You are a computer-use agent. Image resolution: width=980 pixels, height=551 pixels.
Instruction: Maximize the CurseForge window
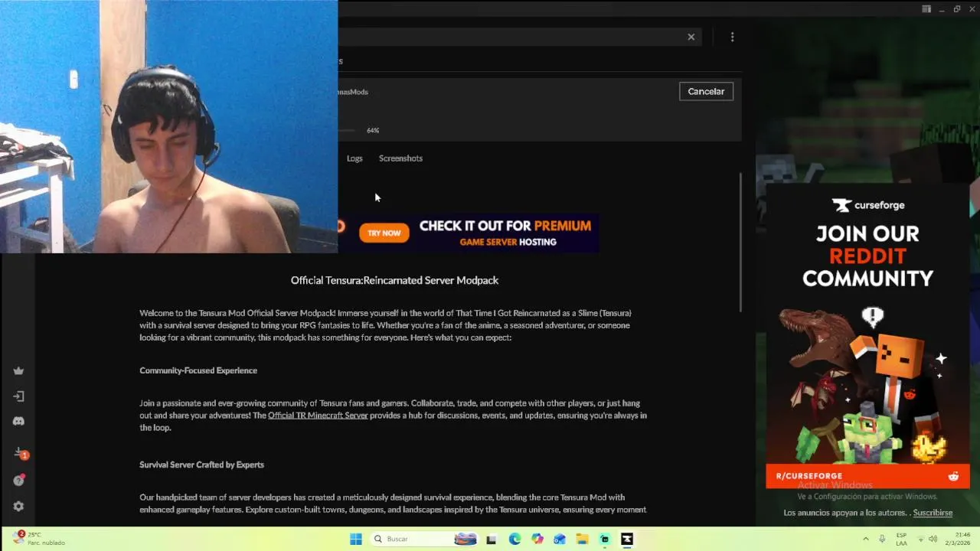957,9
